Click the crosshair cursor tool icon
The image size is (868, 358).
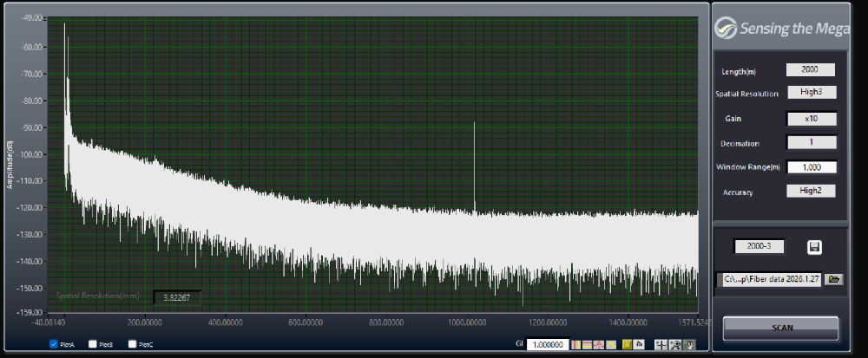coord(661,344)
